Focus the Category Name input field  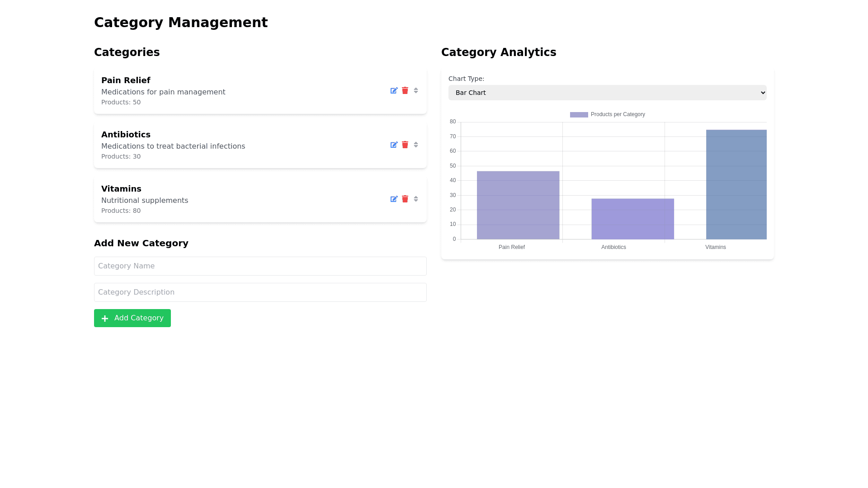coord(260,266)
